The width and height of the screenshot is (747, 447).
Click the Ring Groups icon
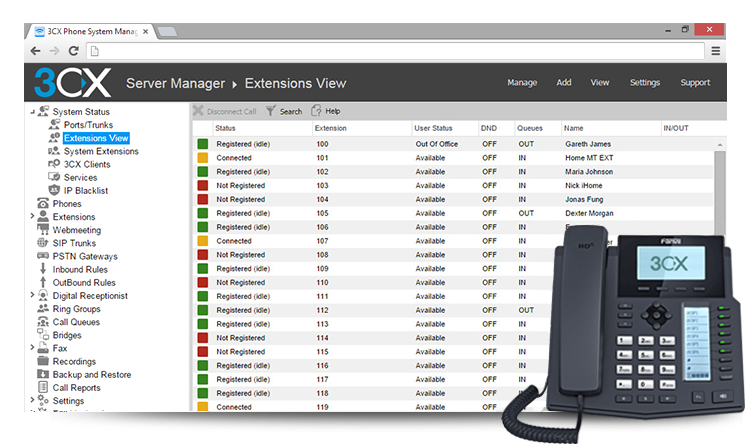pyautogui.click(x=43, y=308)
